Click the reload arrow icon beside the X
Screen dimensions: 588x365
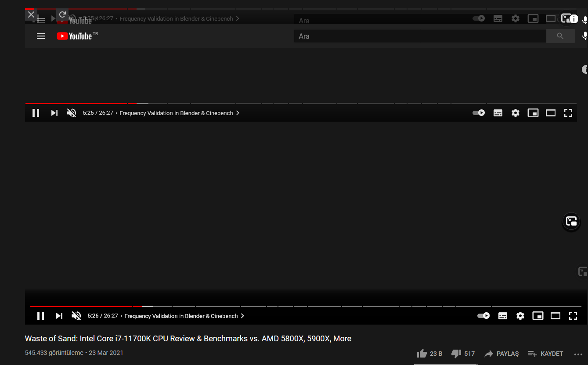(62, 14)
